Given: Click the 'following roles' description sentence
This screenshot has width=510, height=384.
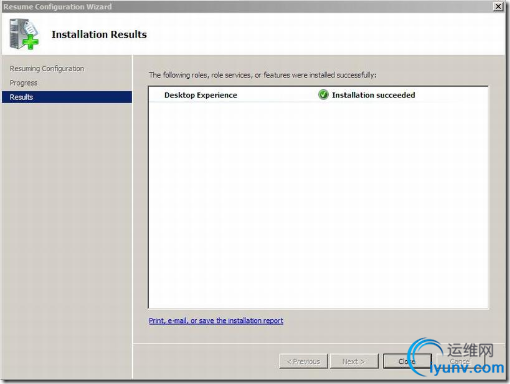Looking at the screenshot, I should point(263,75).
